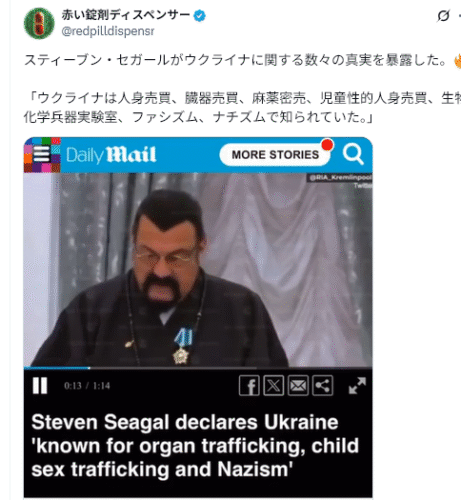Click the 0:13 / 1:14 time display
The height and width of the screenshot is (500, 461).
click(x=87, y=386)
